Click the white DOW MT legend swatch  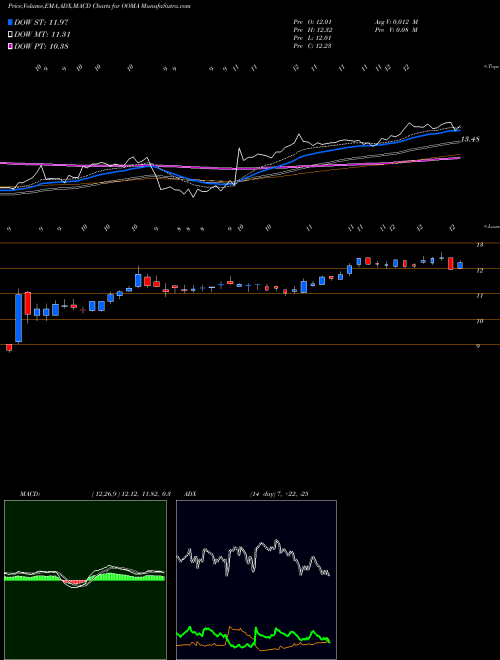click(10, 35)
